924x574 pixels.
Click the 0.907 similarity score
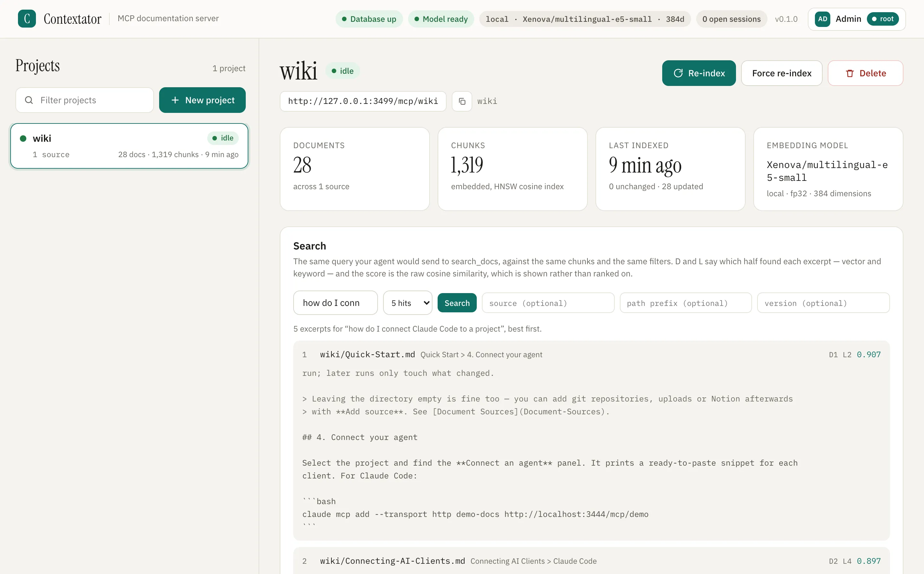click(868, 355)
